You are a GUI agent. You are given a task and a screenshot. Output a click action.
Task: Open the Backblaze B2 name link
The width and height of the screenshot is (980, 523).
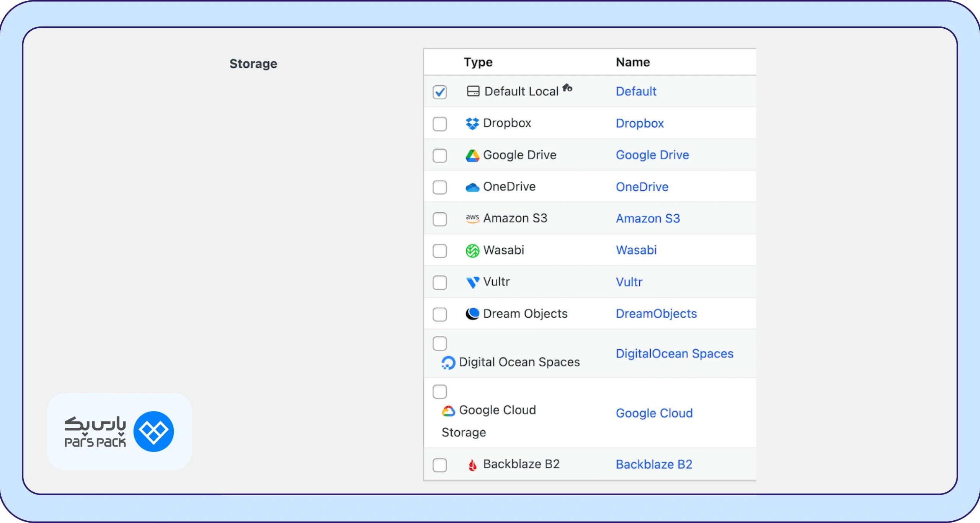(x=654, y=465)
